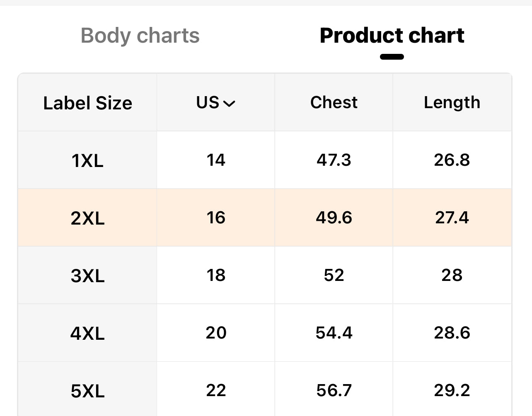The width and height of the screenshot is (532, 416).
Task: Click the 29.2 length measurement
Action: click(452, 390)
